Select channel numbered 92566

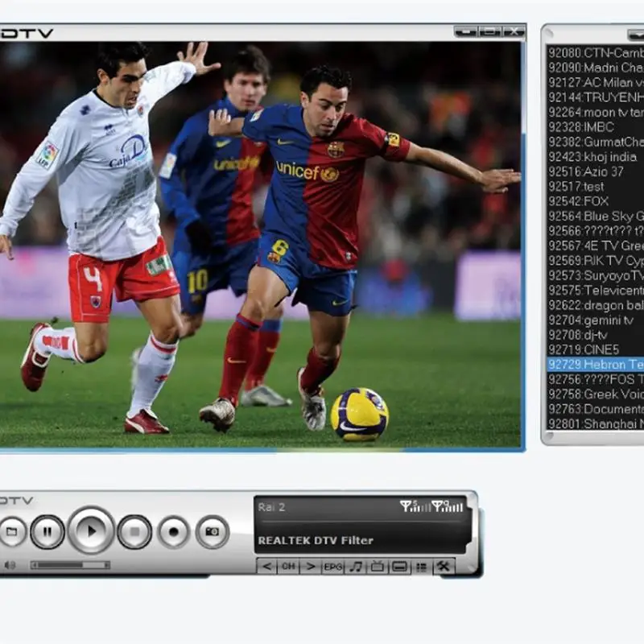[x=596, y=231]
